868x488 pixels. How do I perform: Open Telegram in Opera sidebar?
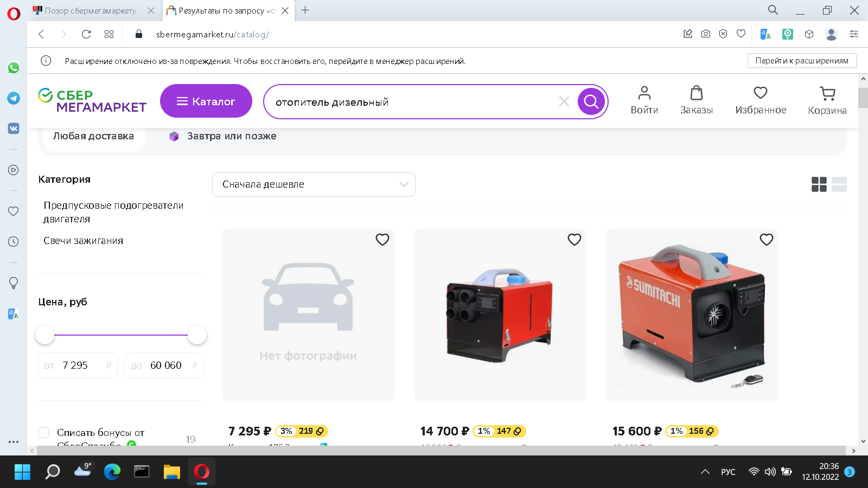point(14,98)
